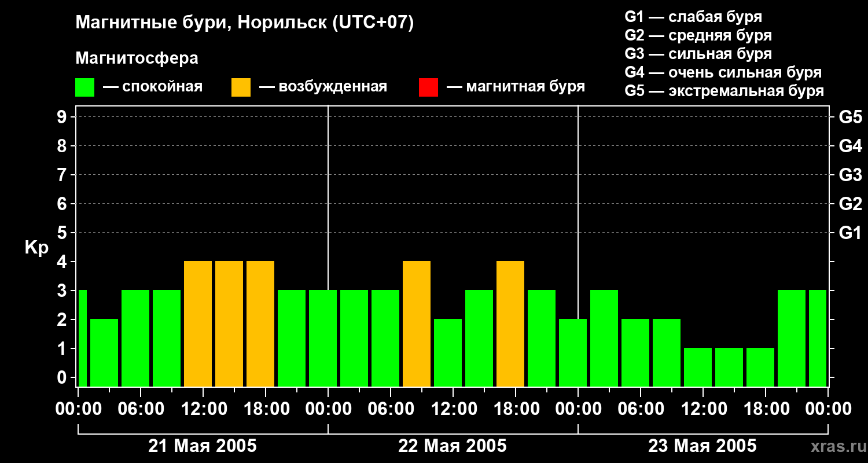Image resolution: width=868 pixels, height=463 pixels.
Task: Click the G5 marker on right axis
Action: point(850,117)
